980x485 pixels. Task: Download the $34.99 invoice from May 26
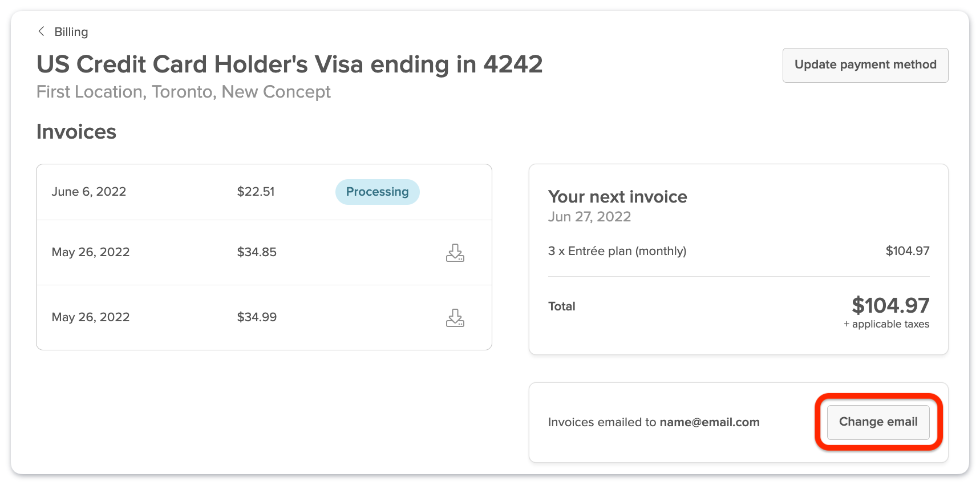(455, 317)
